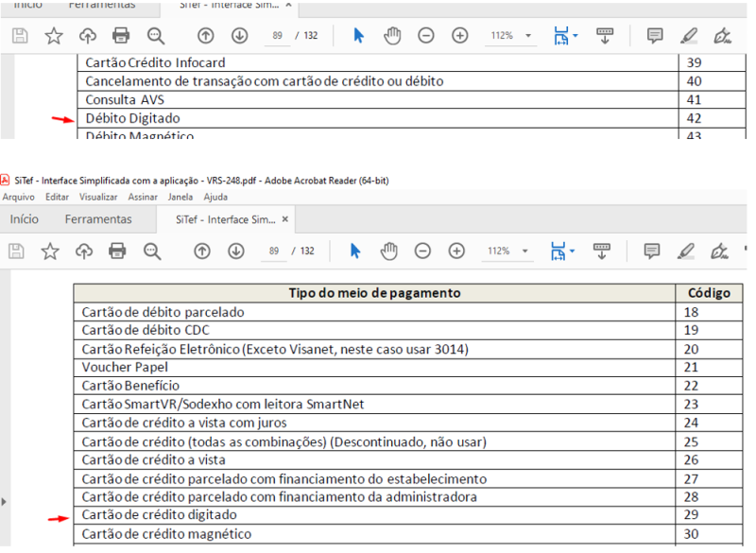Open the Fill & Sign pen tool

pos(721,251)
